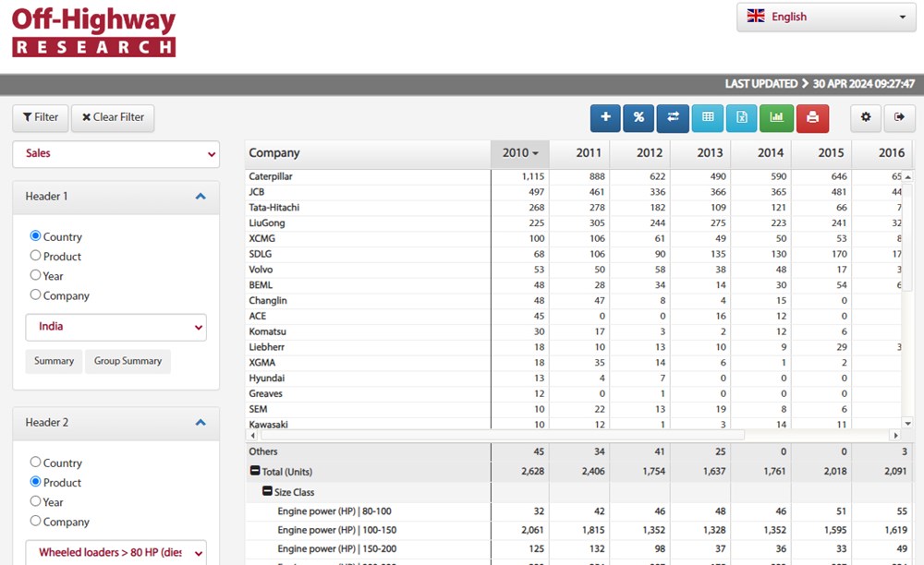
Task: Open the green bar chart icon
Action: 777,118
